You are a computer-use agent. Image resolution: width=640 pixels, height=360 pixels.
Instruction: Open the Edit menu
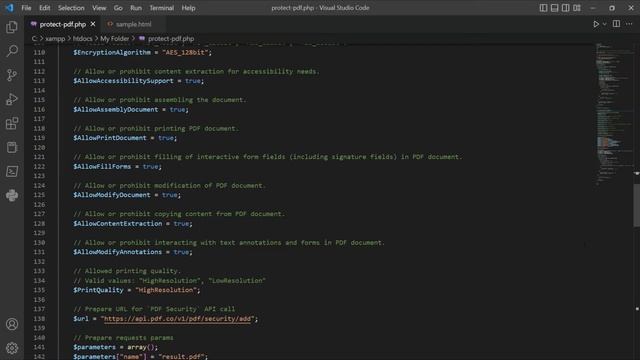click(44, 8)
